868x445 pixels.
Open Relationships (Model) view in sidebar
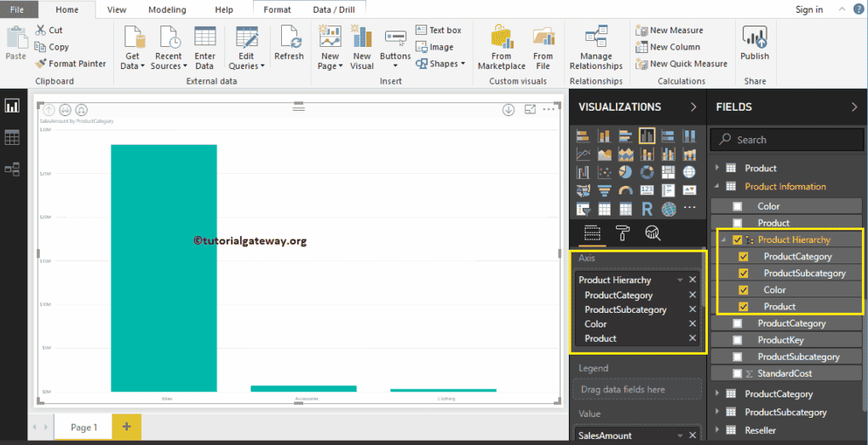pos(12,169)
